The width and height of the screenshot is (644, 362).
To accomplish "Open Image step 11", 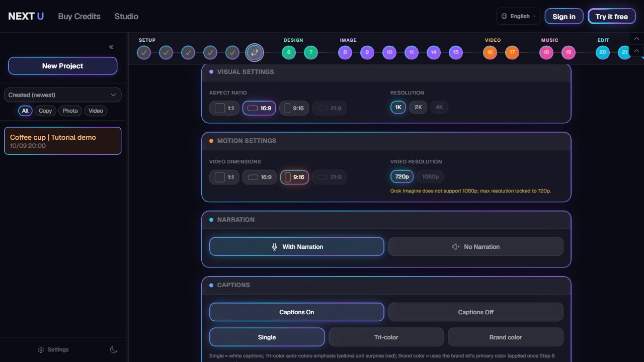I will pyautogui.click(x=412, y=52).
